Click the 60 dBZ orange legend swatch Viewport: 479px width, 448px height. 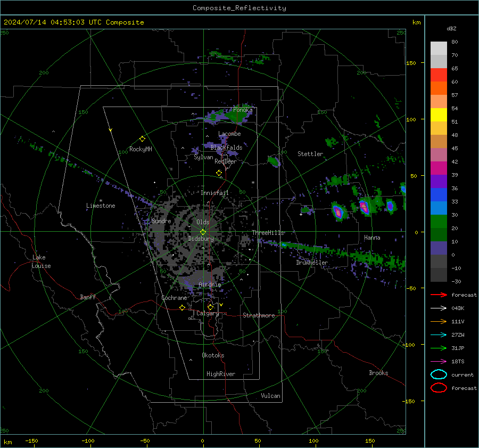click(439, 88)
